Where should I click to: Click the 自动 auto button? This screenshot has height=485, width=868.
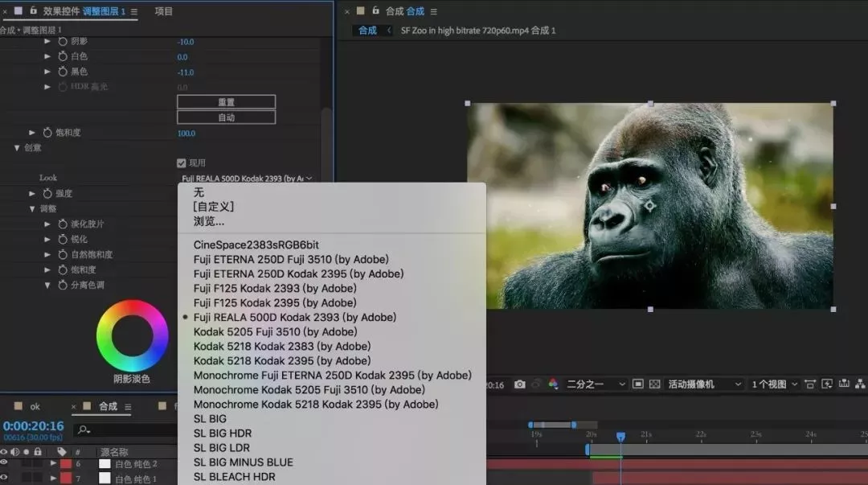[x=227, y=117]
